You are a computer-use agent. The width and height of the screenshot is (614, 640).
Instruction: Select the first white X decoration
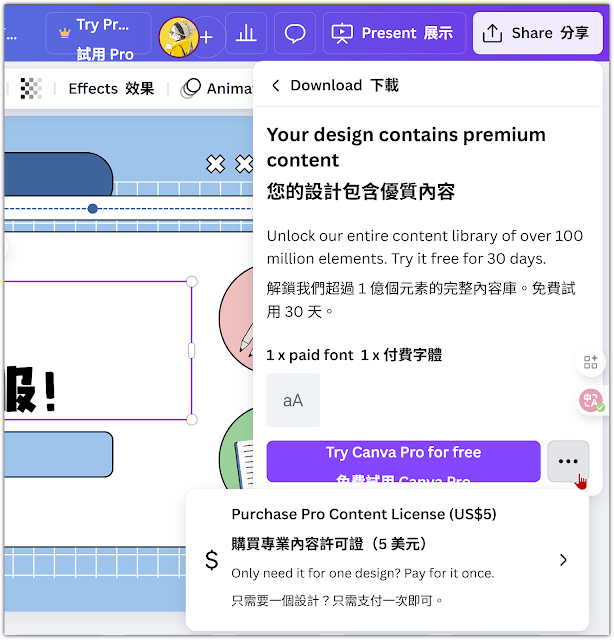[x=216, y=164]
